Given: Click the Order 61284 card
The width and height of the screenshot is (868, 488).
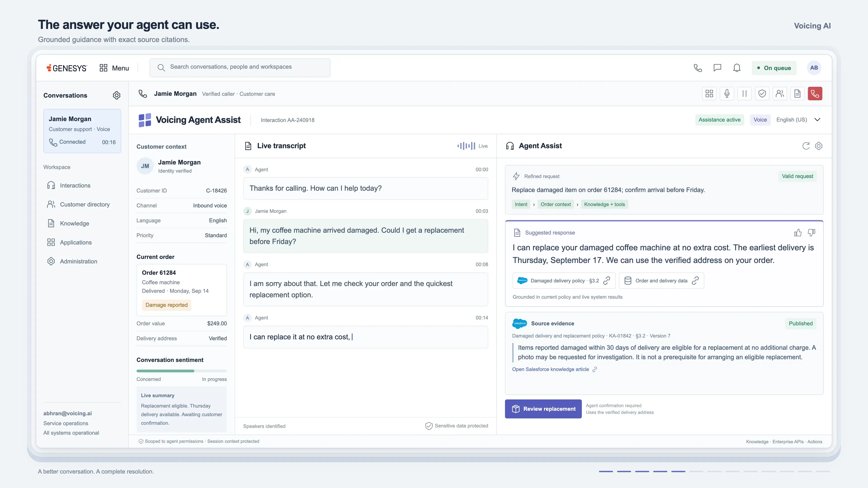Looking at the screenshot, I should (x=182, y=290).
